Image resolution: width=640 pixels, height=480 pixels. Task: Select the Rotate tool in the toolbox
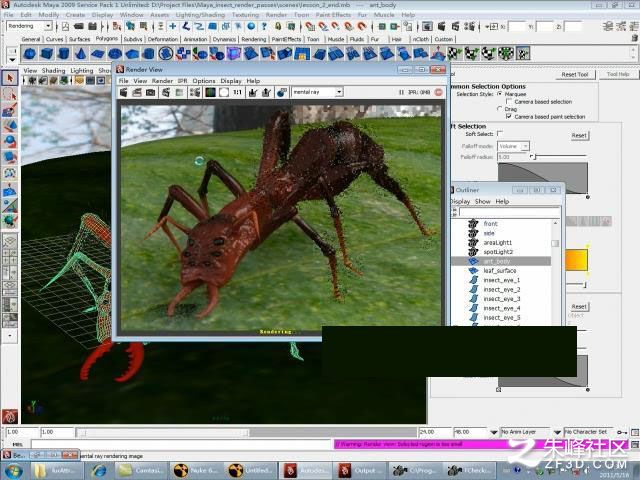point(10,141)
